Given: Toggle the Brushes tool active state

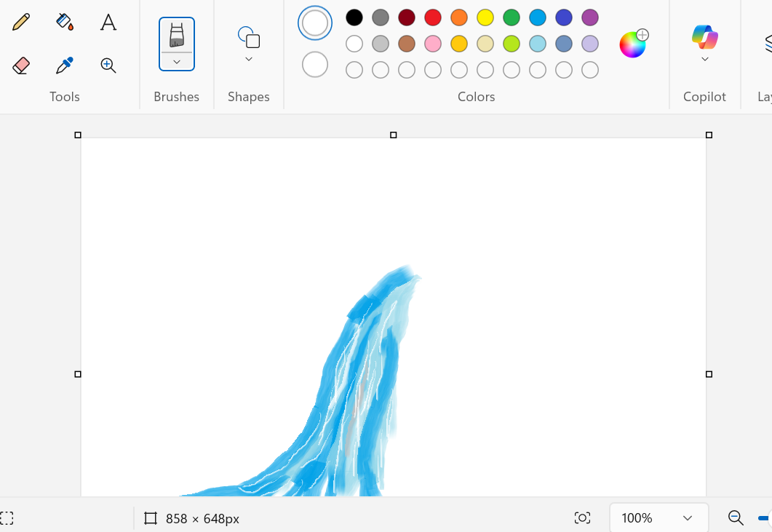Looking at the screenshot, I should click(x=176, y=34).
